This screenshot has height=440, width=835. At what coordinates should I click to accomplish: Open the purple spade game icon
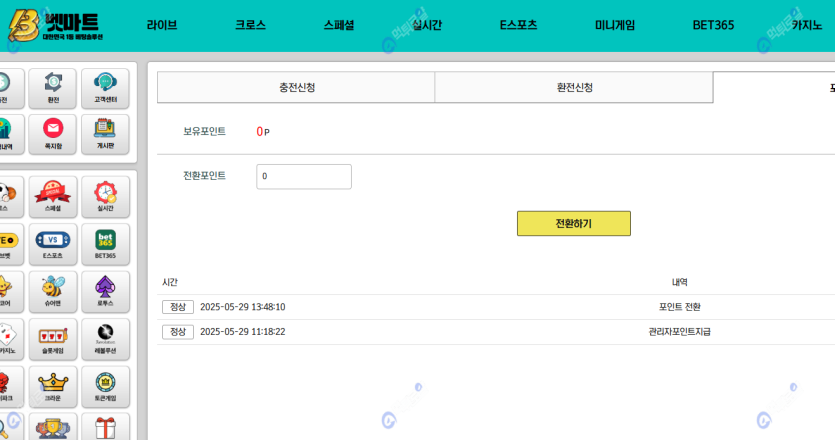[x=105, y=291]
